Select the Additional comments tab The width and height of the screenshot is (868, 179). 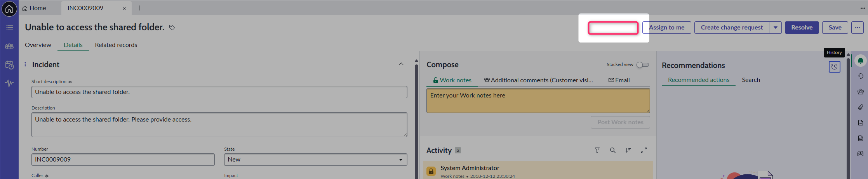tap(538, 80)
